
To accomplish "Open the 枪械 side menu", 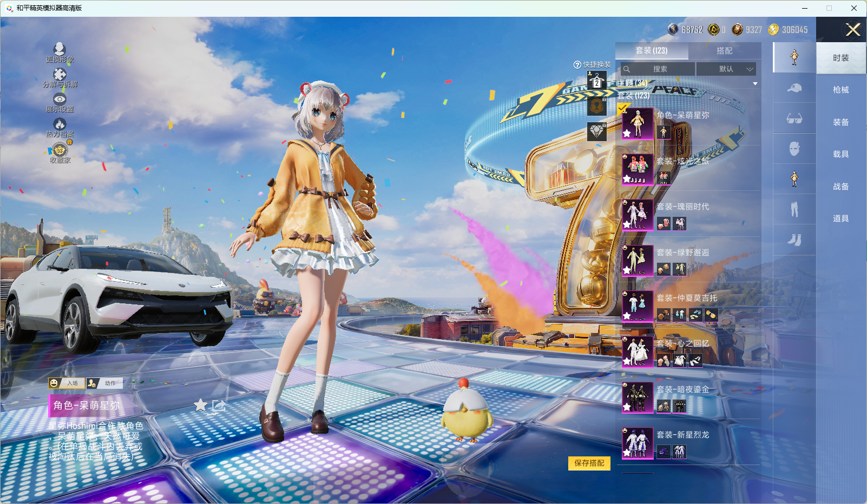I will (x=841, y=90).
